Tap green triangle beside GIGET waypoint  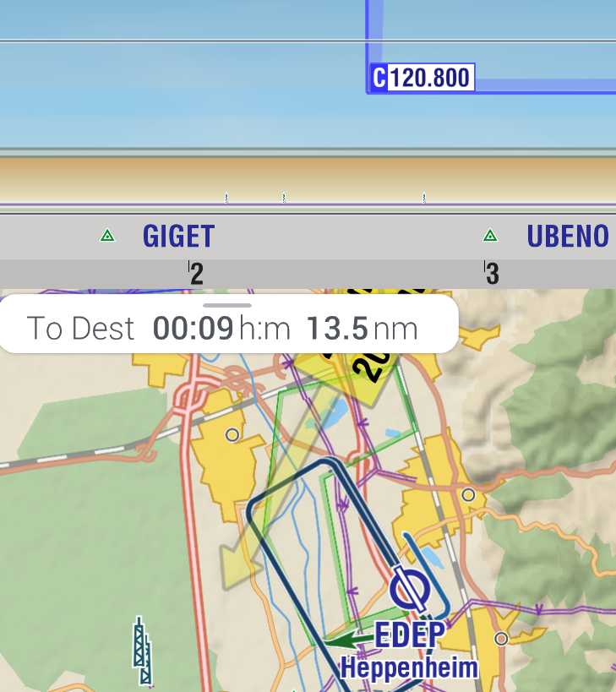107,236
